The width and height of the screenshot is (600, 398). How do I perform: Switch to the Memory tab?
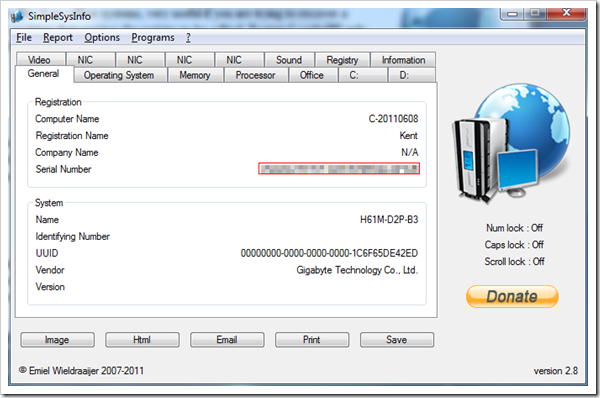tap(195, 75)
